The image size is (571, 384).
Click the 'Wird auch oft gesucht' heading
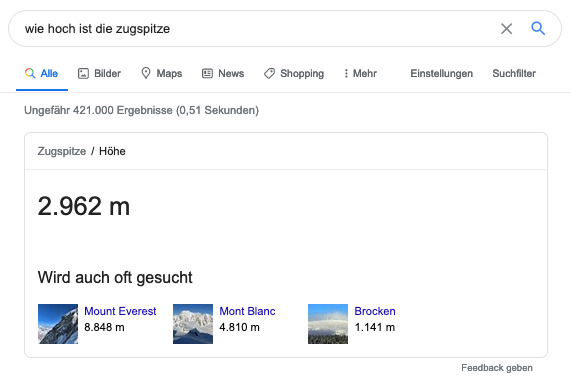coord(115,278)
